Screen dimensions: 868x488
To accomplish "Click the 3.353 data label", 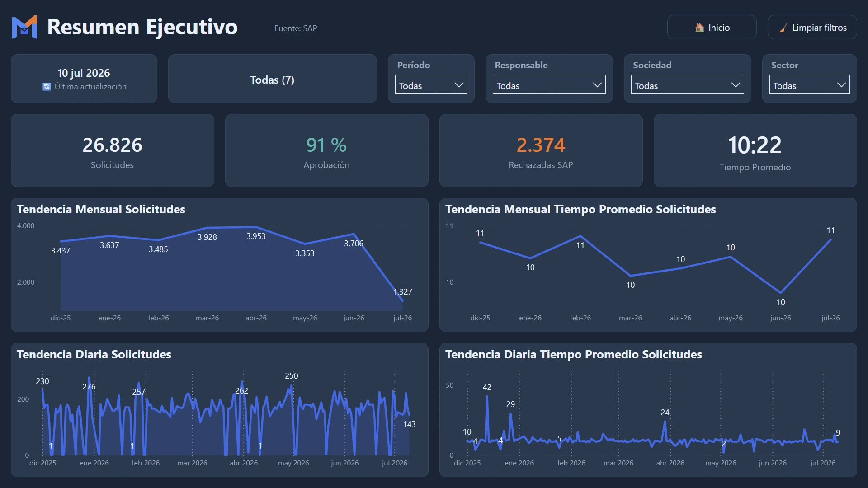I will (305, 253).
